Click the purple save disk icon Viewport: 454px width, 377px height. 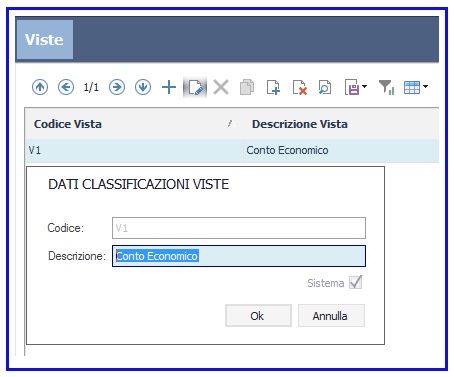pos(352,87)
